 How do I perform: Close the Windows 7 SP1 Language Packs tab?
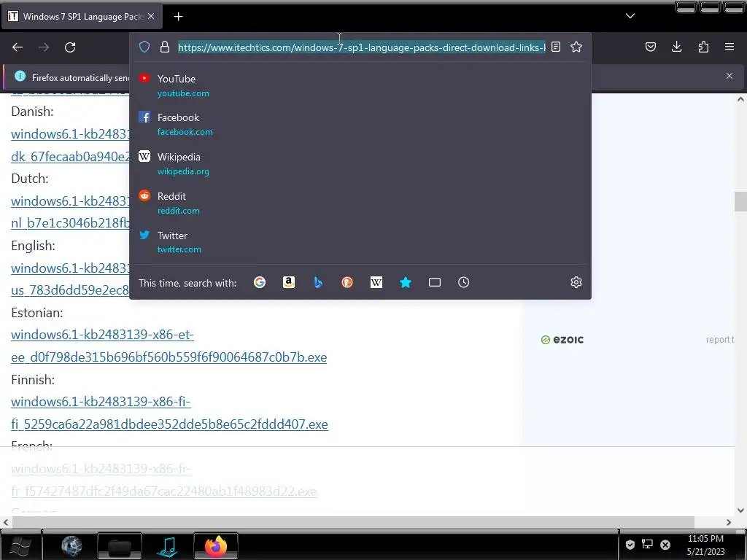[151, 16]
